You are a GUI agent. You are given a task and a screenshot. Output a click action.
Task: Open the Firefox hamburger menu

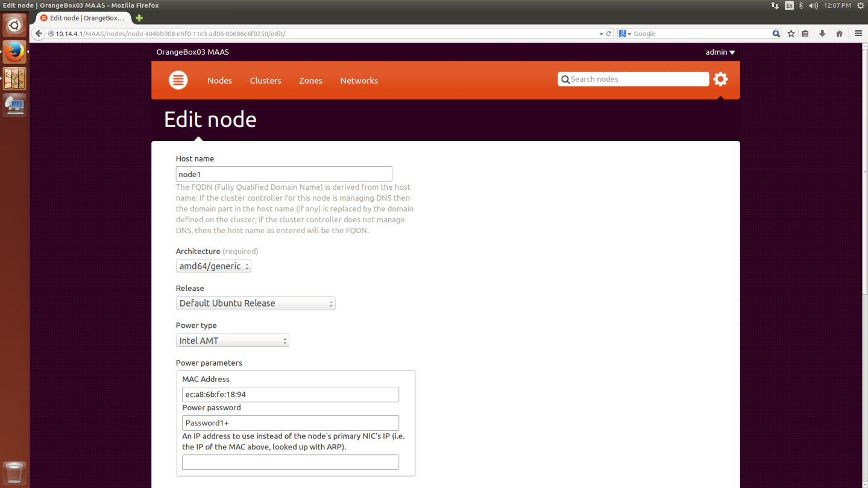[858, 34]
